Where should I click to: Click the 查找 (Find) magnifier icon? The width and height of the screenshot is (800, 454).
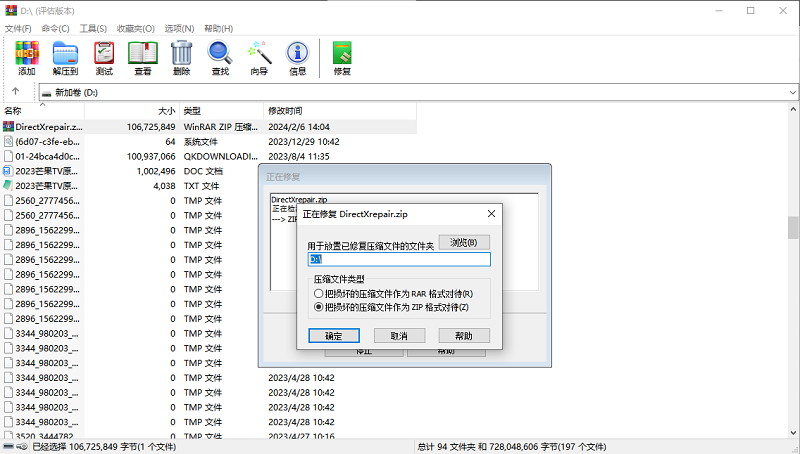pyautogui.click(x=220, y=58)
